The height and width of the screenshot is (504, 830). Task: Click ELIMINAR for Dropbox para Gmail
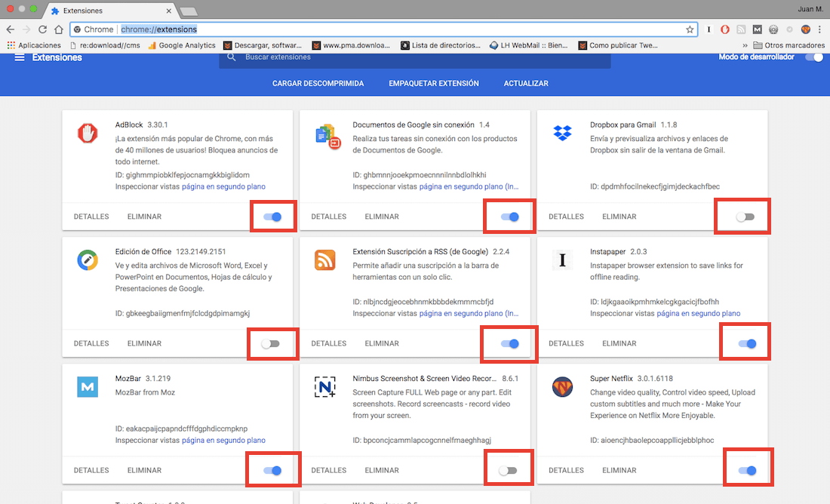(x=619, y=217)
